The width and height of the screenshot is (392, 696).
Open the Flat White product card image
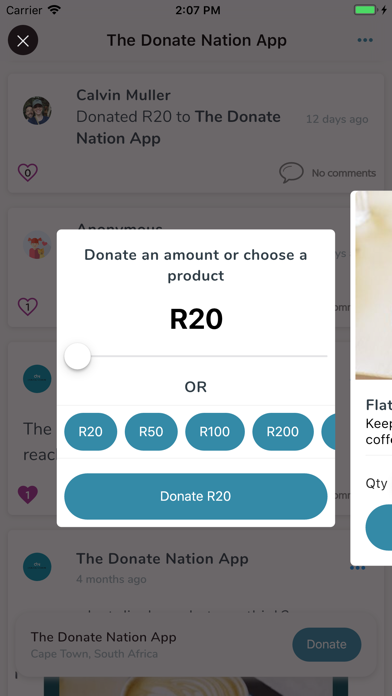374,286
